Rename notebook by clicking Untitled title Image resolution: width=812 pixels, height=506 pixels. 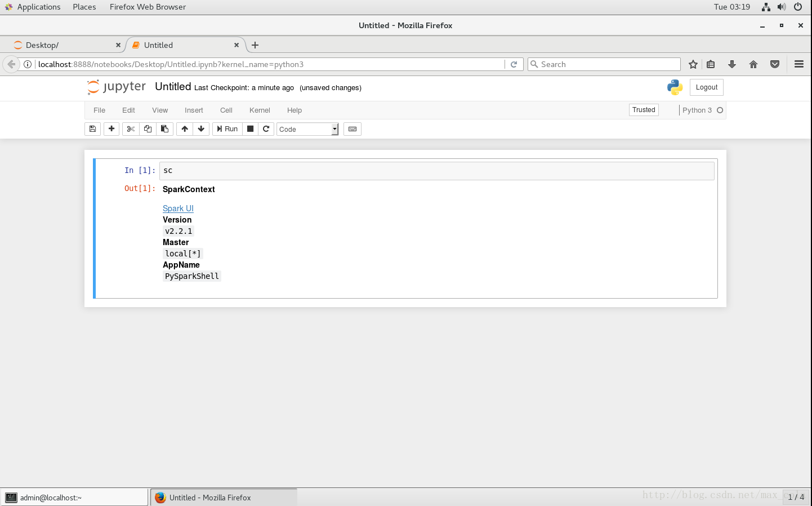pyautogui.click(x=173, y=87)
